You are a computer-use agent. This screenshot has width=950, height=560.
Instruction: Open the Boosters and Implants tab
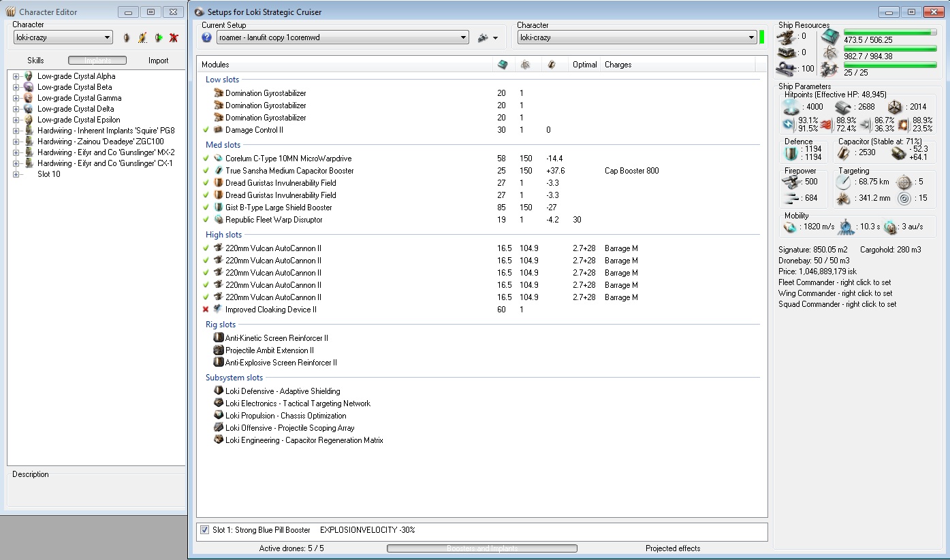click(x=482, y=548)
